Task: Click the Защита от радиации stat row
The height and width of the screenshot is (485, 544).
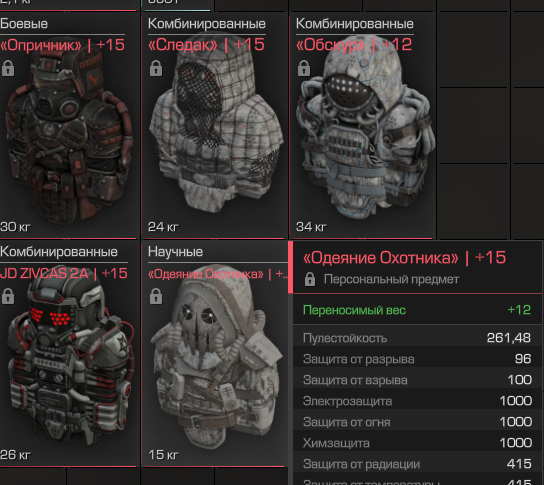Action: point(417,464)
